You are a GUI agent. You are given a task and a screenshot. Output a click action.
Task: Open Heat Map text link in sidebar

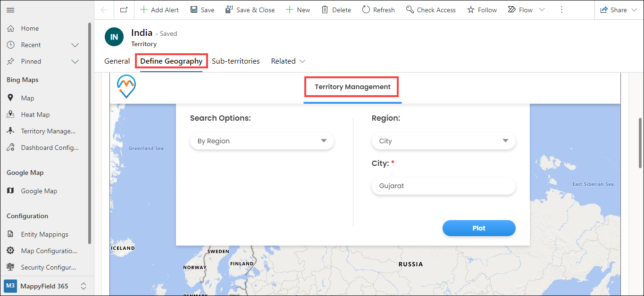[35, 115]
